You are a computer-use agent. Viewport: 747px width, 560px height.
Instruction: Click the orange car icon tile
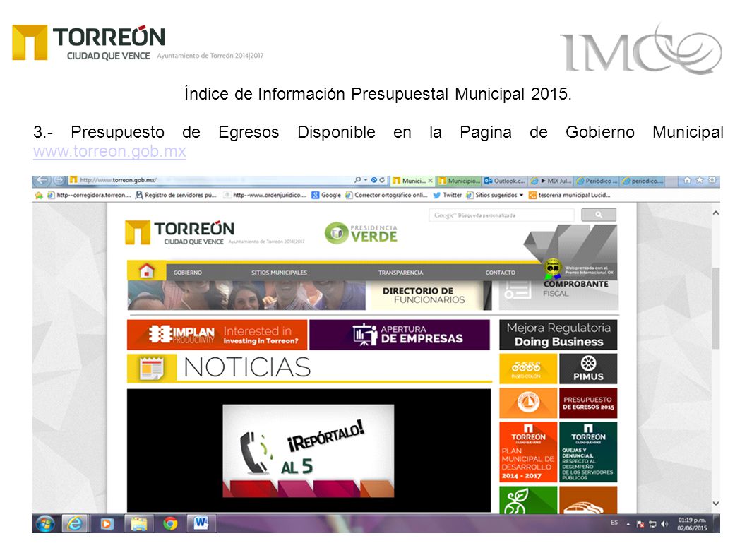point(588,499)
